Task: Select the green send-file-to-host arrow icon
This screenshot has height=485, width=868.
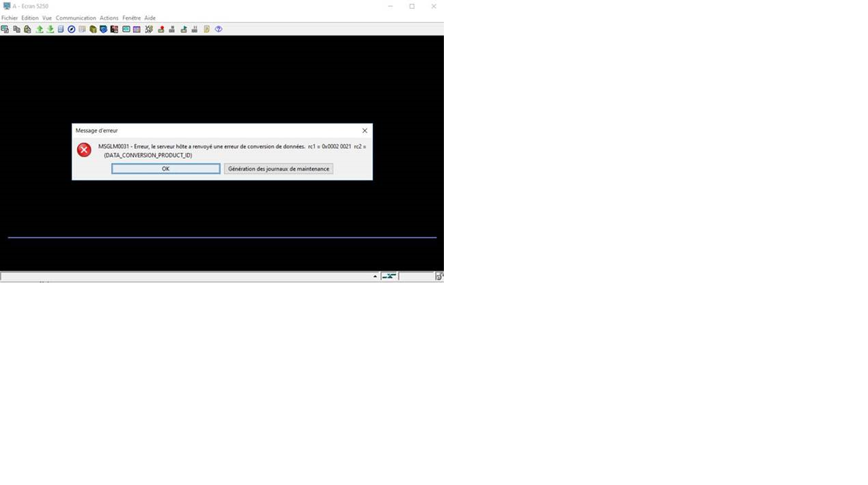Action: click(x=39, y=29)
